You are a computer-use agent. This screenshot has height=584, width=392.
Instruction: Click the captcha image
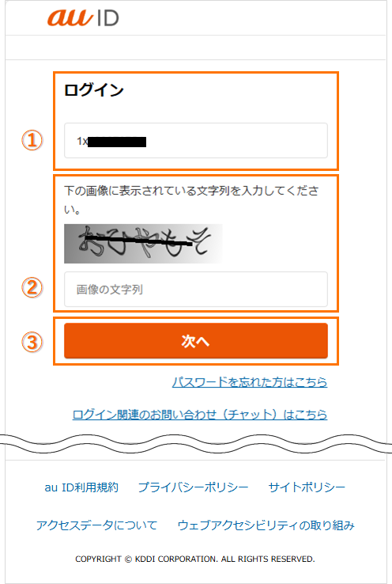click(143, 244)
